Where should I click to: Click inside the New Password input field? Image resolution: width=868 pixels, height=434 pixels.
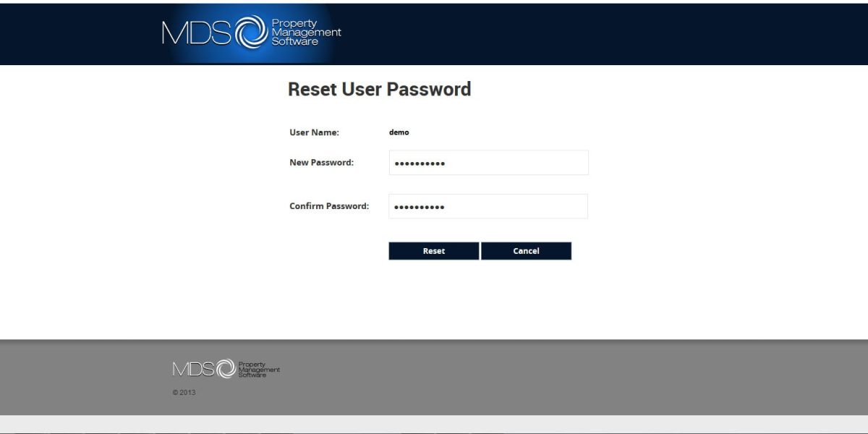pyautogui.click(x=488, y=163)
